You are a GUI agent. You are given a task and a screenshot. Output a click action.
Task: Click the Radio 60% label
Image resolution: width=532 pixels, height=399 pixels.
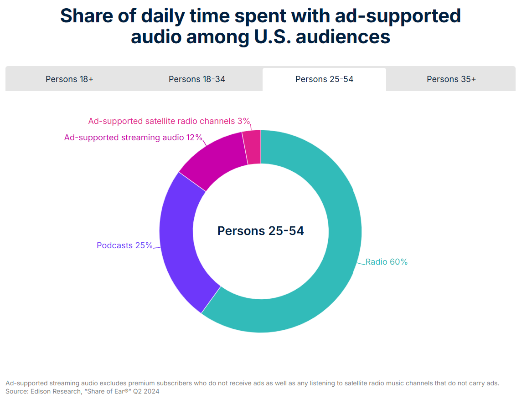[386, 262]
